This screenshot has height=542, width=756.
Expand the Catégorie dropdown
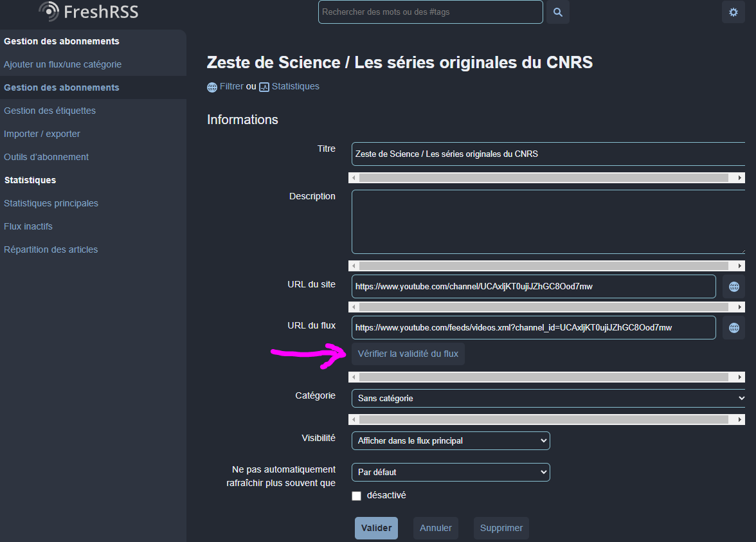[x=548, y=399]
